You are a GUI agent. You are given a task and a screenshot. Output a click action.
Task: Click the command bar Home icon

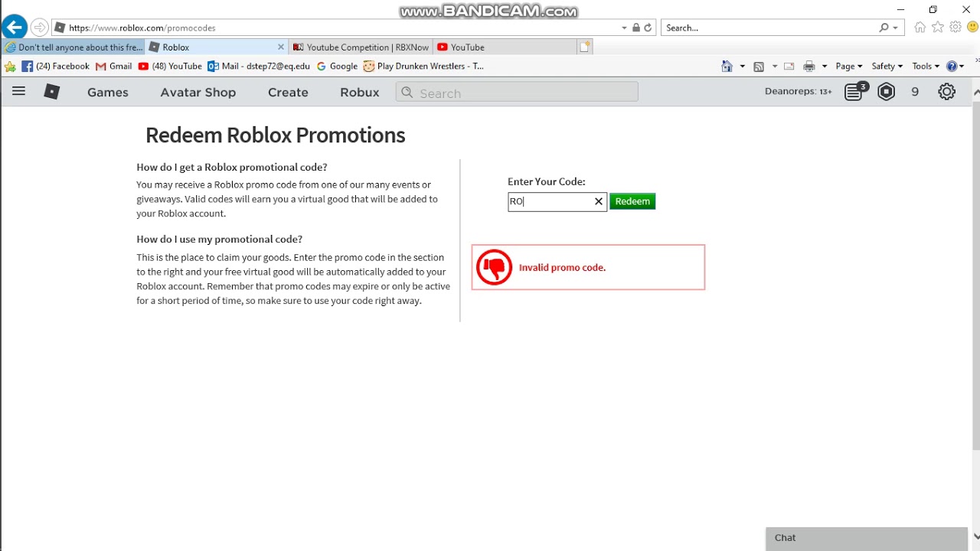tap(727, 67)
